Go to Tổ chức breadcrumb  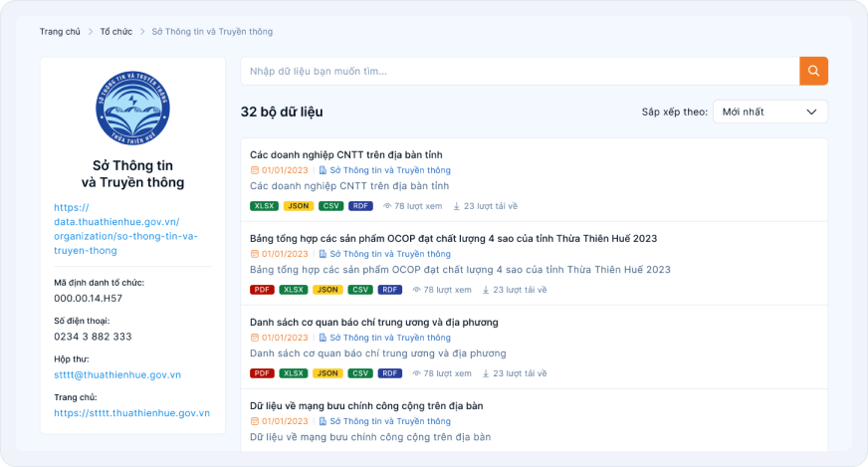[x=115, y=32]
